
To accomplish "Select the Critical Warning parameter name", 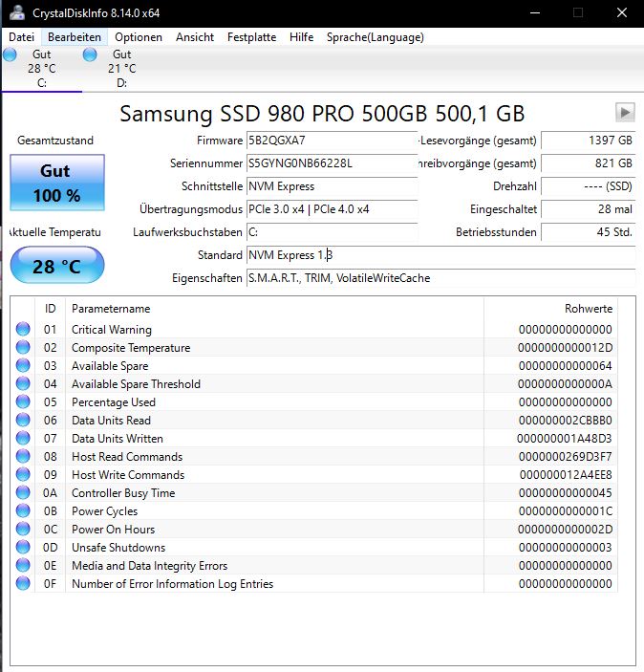I will tap(112, 330).
